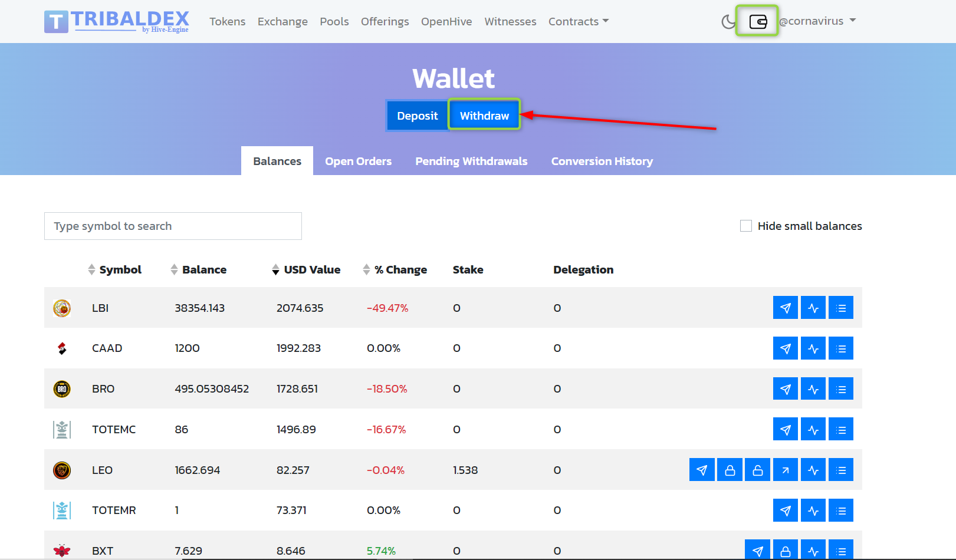This screenshot has width=956, height=560.
Task: Open Offerings menu item
Action: pos(385,22)
